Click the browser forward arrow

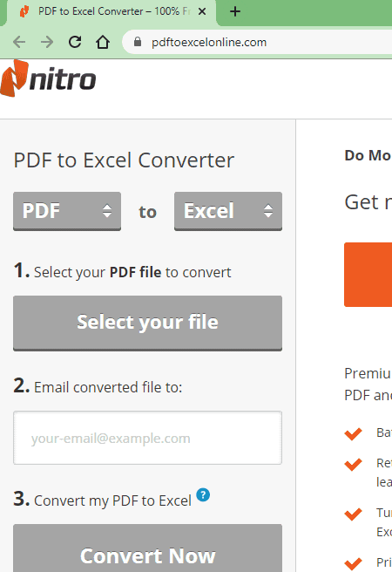tap(47, 43)
